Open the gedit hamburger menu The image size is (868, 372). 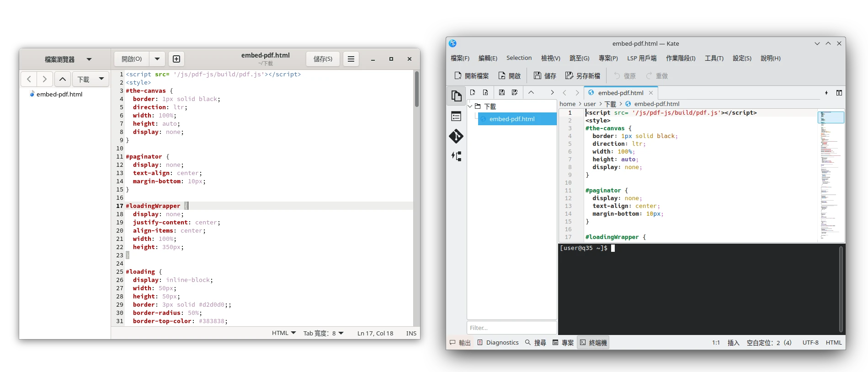(351, 59)
